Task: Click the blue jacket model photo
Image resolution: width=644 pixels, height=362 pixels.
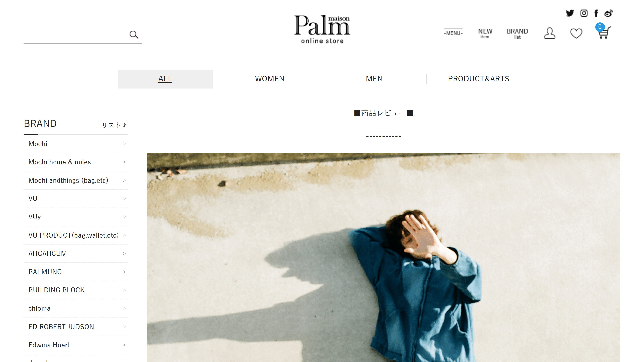Action: 383,257
